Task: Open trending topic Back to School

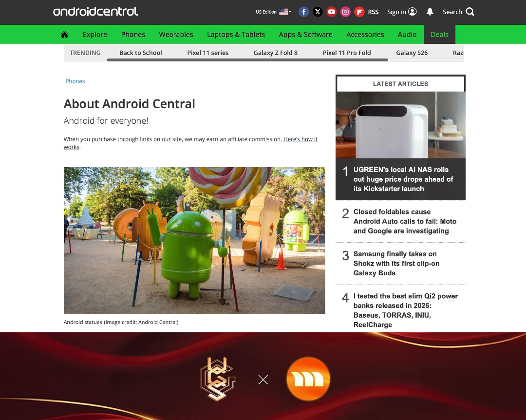Action: tap(141, 53)
